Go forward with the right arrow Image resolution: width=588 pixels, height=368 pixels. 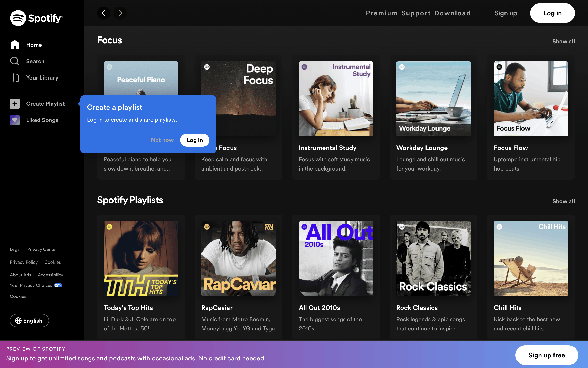[x=120, y=13]
